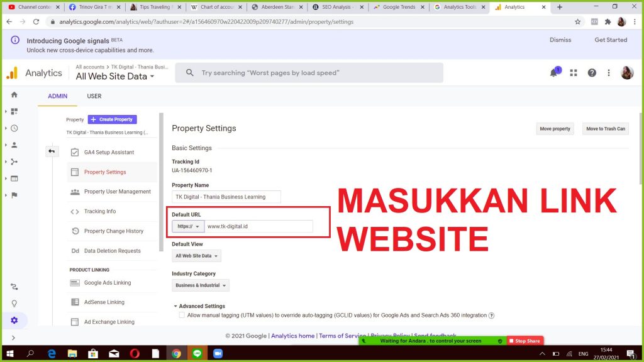Click the Get Started link for Google signals
644x362 pixels.
coord(611,40)
